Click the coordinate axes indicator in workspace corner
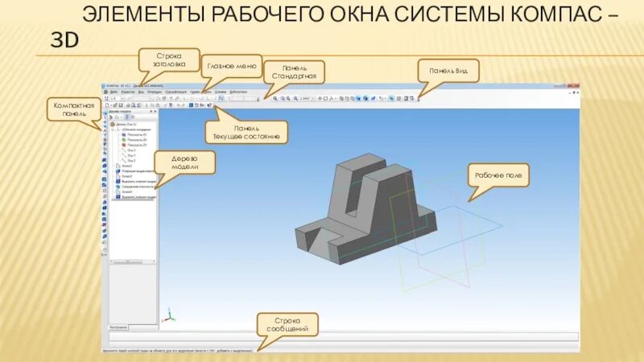 pos(169,315)
